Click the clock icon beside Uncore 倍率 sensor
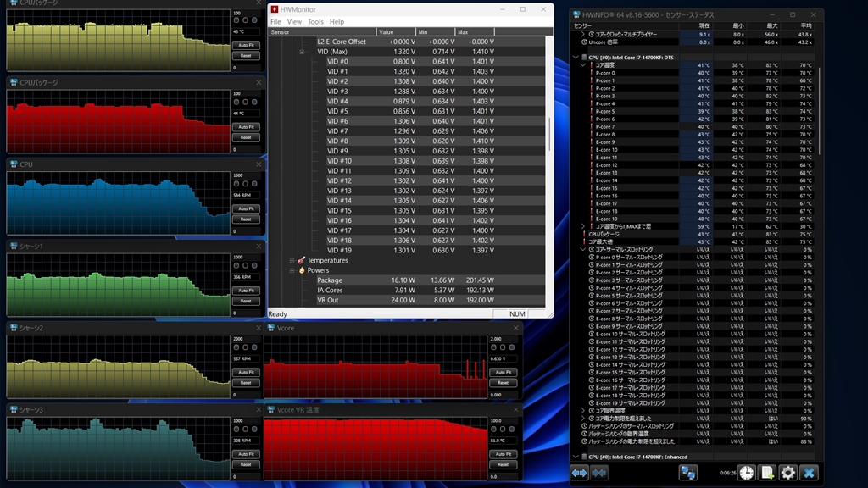Screen dimensions: 868x488 click(x=584, y=42)
